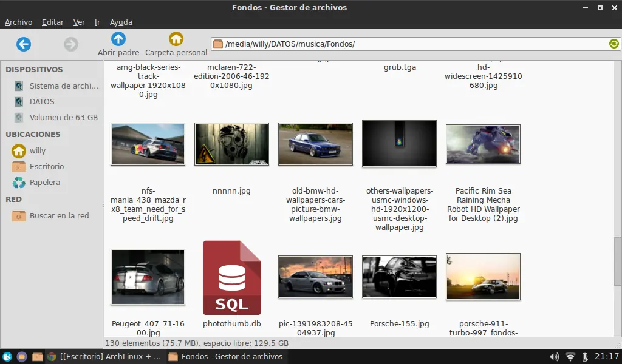This screenshot has width=622, height=364.
Task: Select 'Buscar en la red' in sidebar
Action: point(59,216)
